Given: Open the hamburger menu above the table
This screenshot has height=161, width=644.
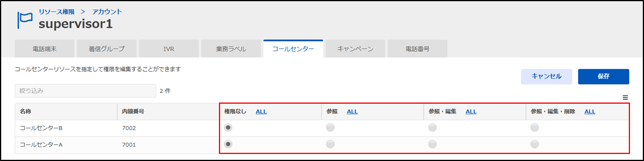Looking at the screenshot, I should pyautogui.click(x=625, y=97).
